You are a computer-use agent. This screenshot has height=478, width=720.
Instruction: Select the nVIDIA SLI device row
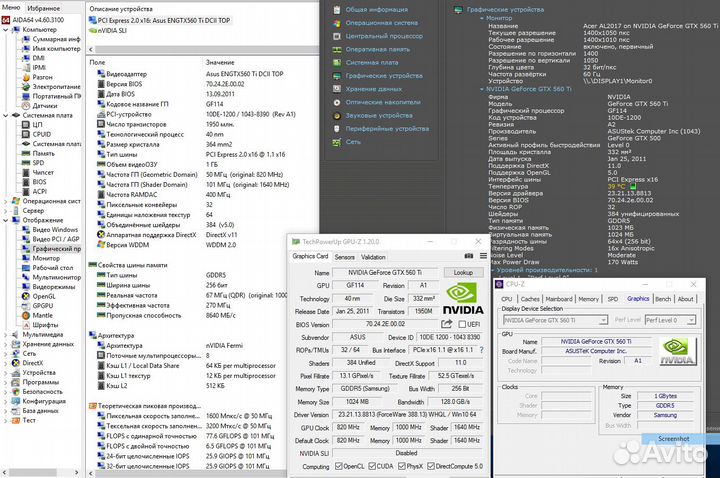coord(108,31)
